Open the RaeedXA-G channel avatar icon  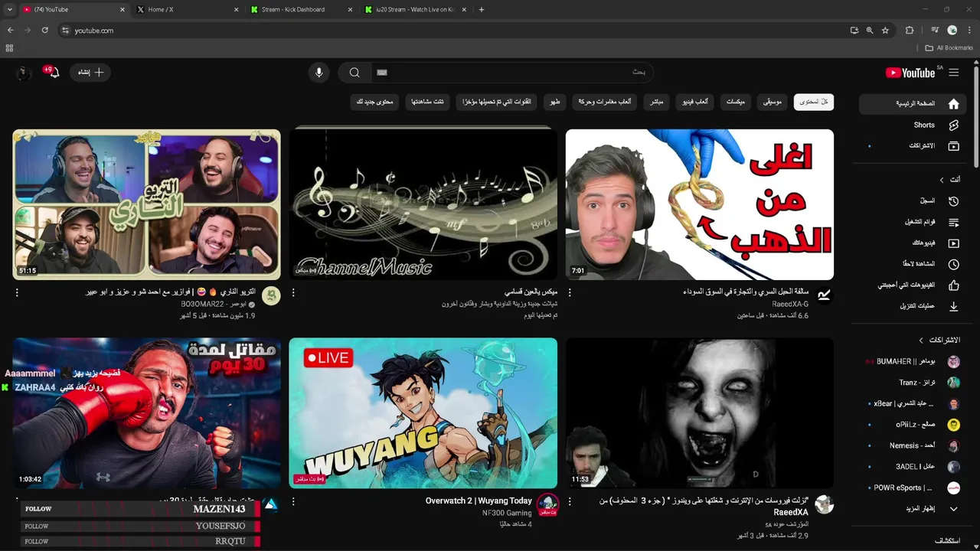824,296
